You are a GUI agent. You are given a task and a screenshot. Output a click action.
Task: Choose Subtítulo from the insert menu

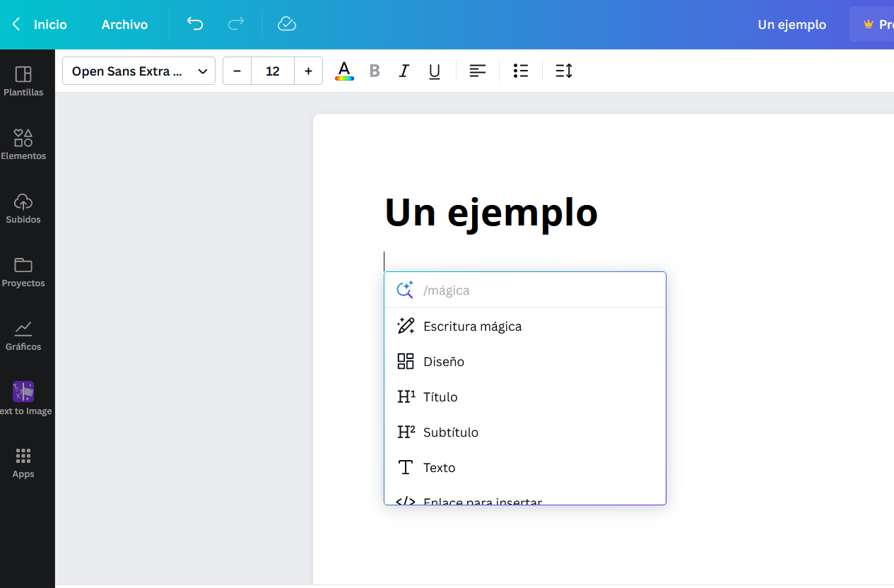coord(451,433)
